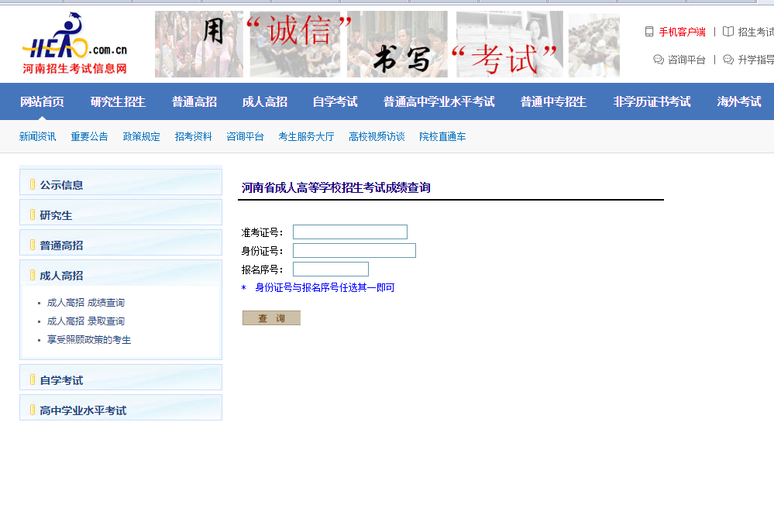This screenshot has height=532, width=774.
Task: Open the header 咨询平台 link
Action: click(686, 60)
